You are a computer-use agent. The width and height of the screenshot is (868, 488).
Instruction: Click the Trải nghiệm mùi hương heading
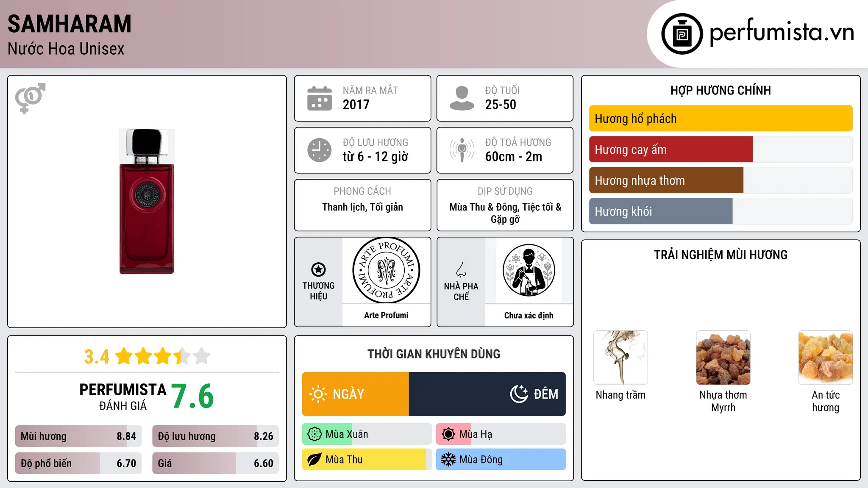click(x=721, y=255)
